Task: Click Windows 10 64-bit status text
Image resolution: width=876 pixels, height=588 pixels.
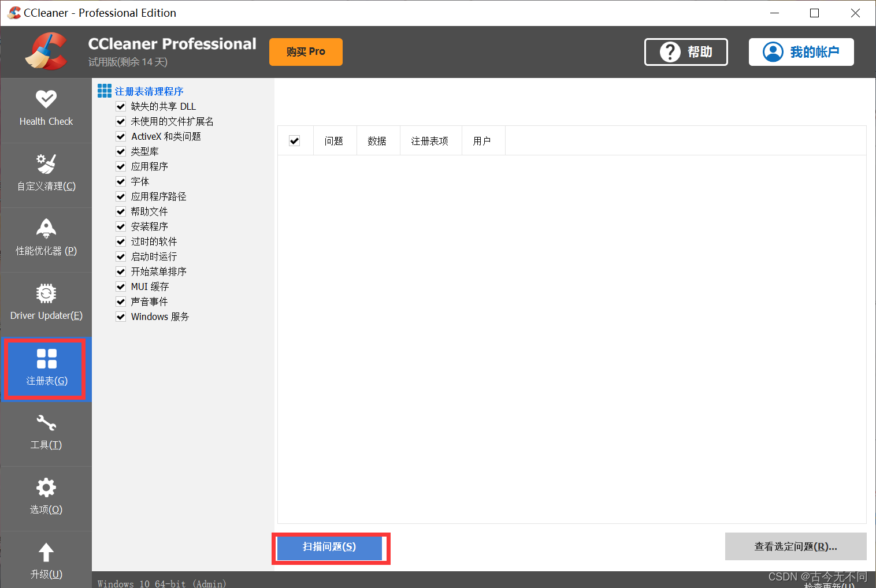Action: click(x=162, y=583)
